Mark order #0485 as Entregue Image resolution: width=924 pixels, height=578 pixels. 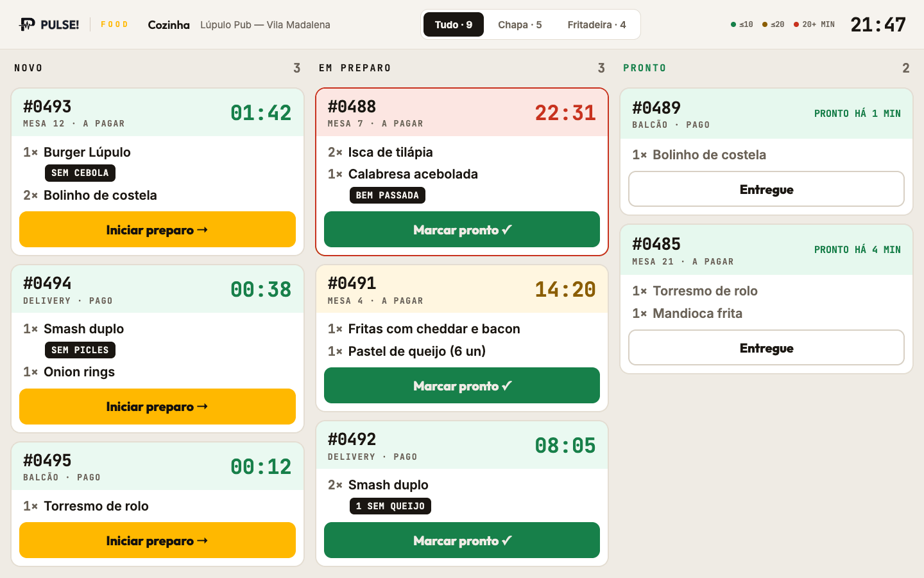[766, 347]
